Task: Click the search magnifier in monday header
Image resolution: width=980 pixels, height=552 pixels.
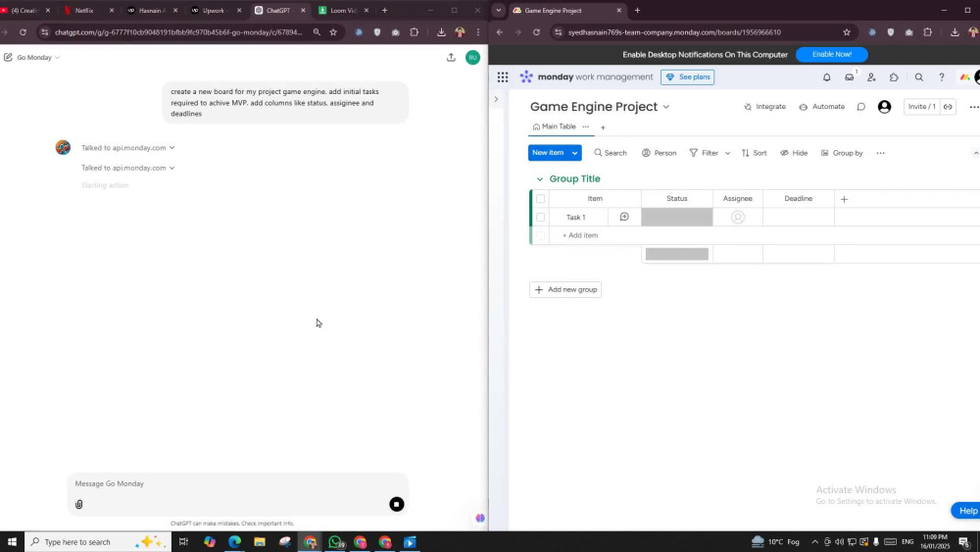Action: coord(919,76)
